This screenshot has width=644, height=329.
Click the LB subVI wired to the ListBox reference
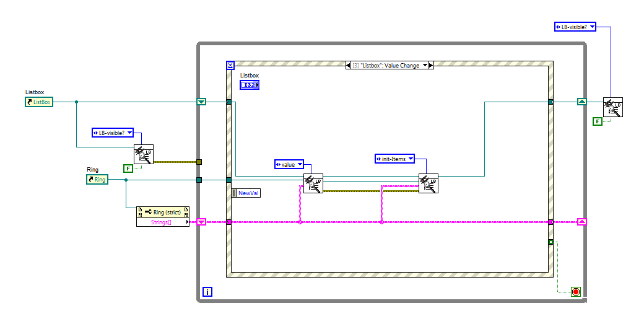point(144,154)
